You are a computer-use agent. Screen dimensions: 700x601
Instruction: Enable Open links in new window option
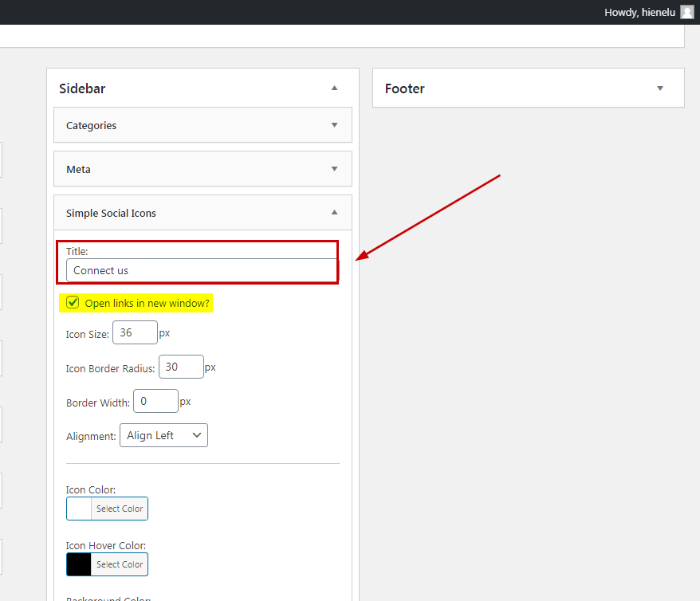pyautogui.click(x=73, y=302)
